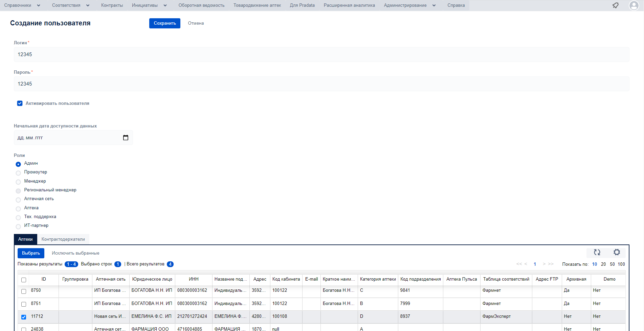Open the Для Pradata menu item
Viewport: 644px width, 331px height.
(302, 5)
